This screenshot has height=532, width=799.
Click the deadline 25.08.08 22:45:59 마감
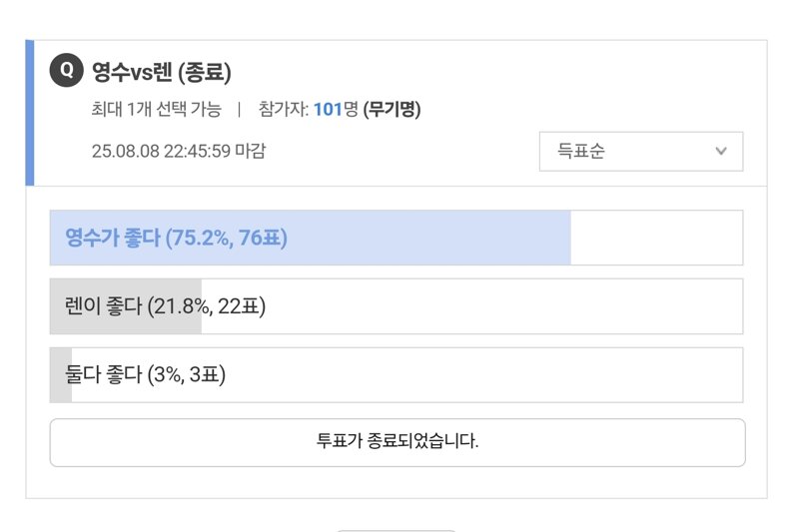[179, 151]
